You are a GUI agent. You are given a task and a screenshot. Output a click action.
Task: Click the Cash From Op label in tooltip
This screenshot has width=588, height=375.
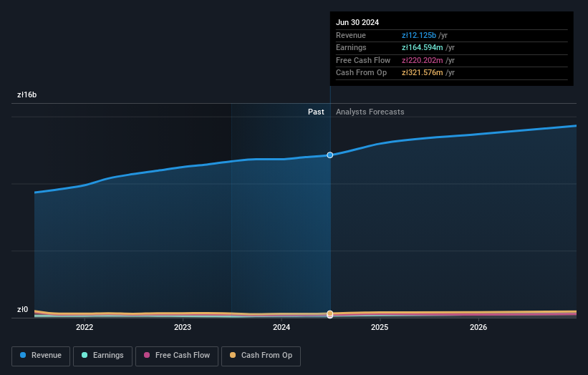point(361,73)
